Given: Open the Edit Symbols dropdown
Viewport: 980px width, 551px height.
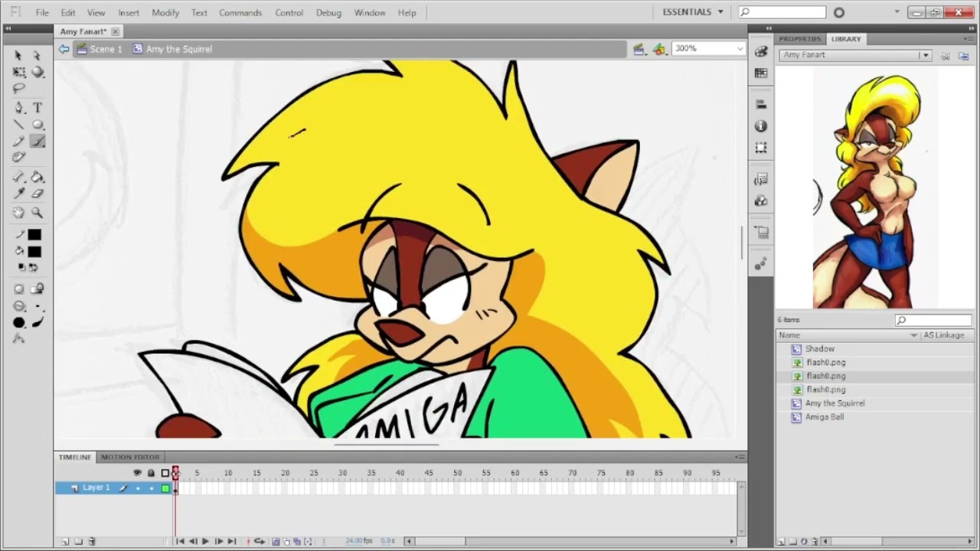Looking at the screenshot, I should pos(659,49).
